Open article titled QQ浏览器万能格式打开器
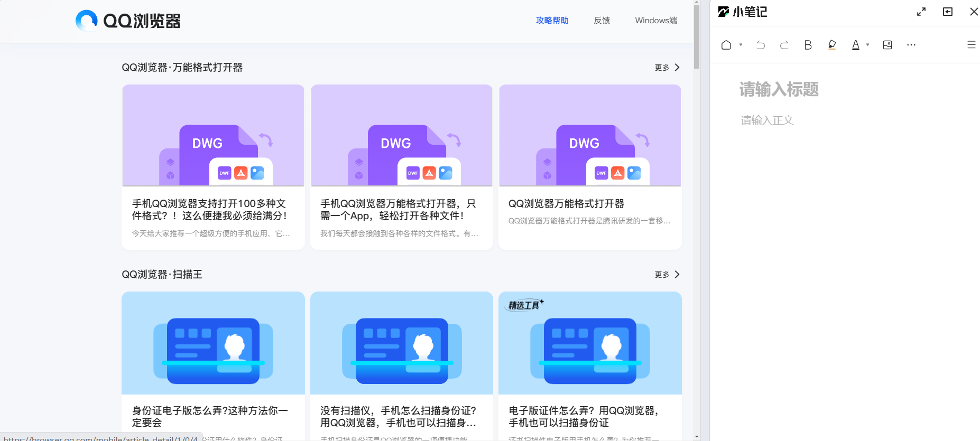This screenshot has height=441, width=980. 566,204
